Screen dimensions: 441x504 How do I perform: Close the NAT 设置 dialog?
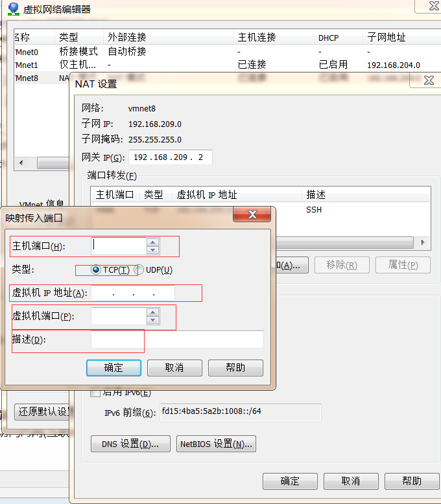(x=429, y=80)
